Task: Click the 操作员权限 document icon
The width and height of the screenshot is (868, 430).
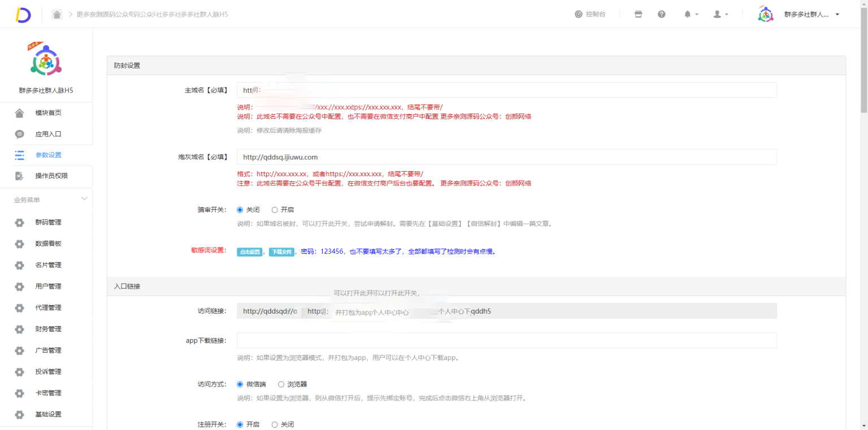Action: [20, 176]
